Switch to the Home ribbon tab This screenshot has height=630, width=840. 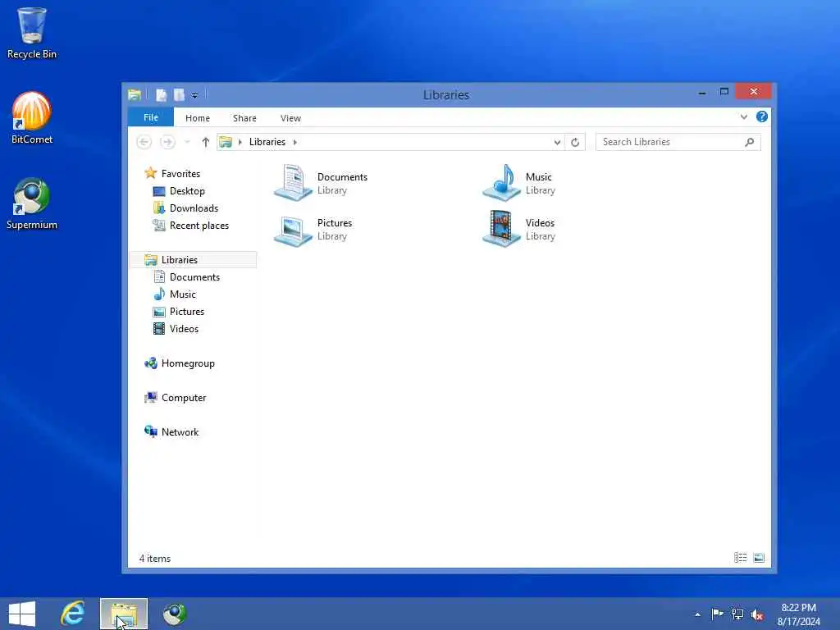click(x=198, y=118)
